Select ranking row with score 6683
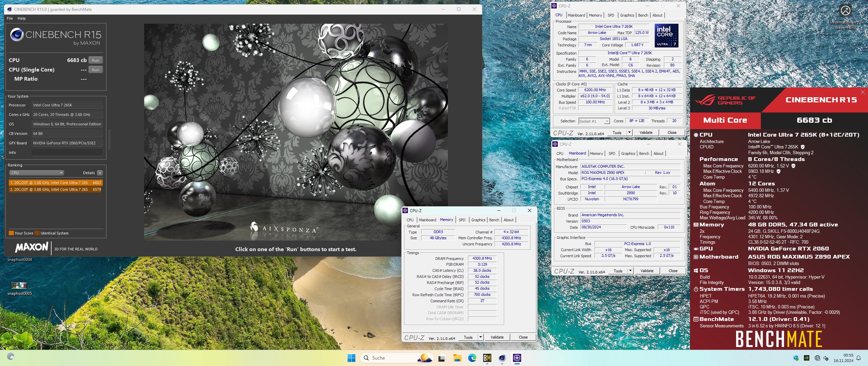Viewport: 868px width, 366px height. coord(56,183)
